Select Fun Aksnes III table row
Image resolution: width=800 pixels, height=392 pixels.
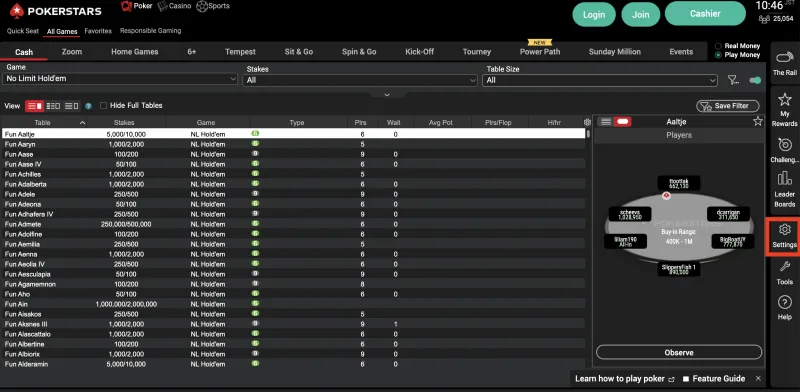pyautogui.click(x=293, y=324)
